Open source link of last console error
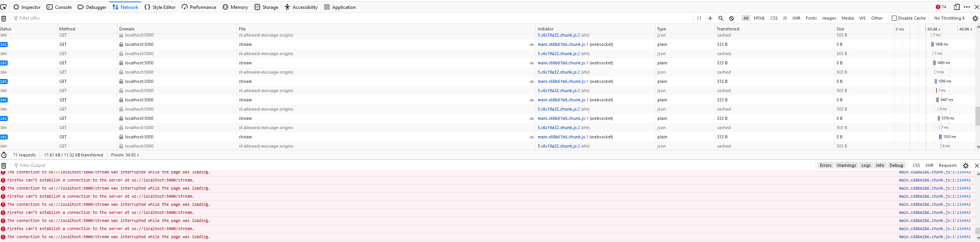This screenshot has width=980, height=242. (x=935, y=237)
